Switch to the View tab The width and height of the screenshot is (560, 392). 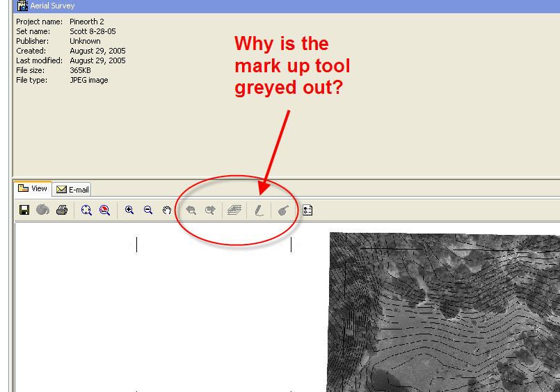pos(33,188)
